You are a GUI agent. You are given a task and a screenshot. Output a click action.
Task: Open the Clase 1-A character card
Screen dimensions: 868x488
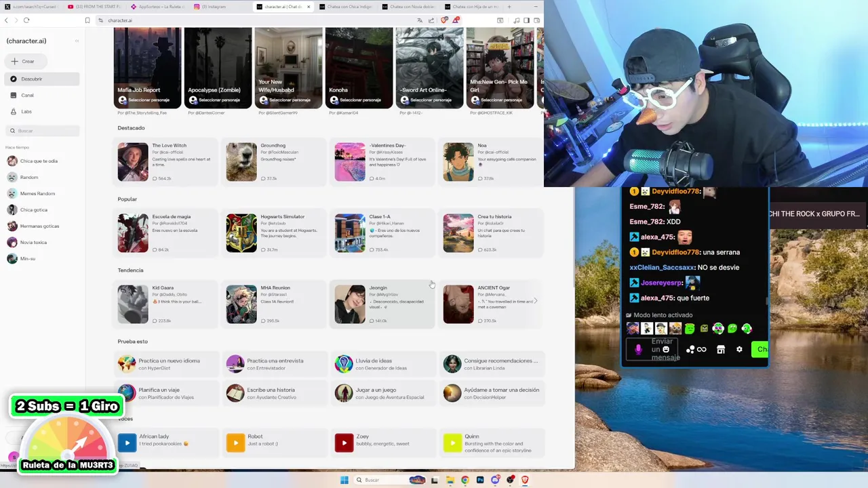pyautogui.click(x=383, y=232)
